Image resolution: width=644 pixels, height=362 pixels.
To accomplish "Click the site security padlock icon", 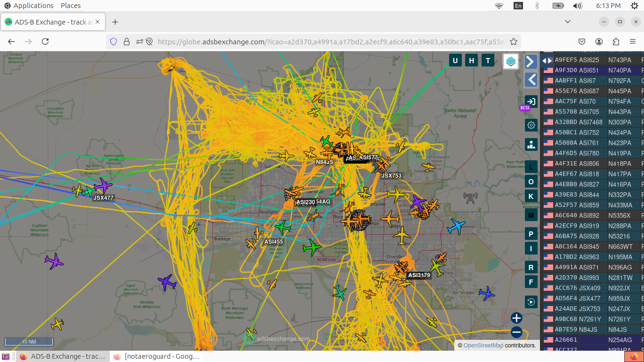I will (126, 41).
